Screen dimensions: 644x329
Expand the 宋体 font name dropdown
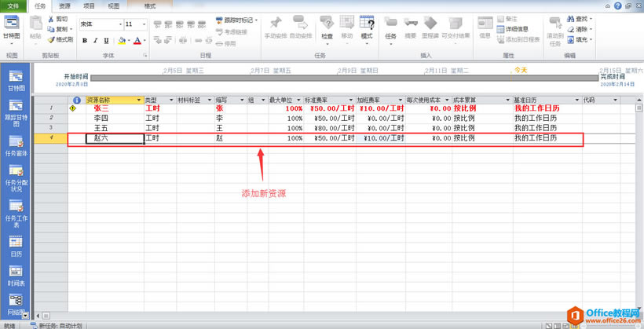coord(118,24)
